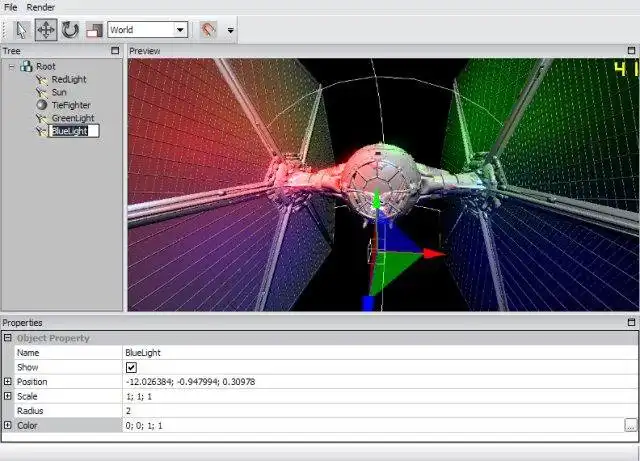The width and height of the screenshot is (640, 461).
Task: Collapse the Root tree node
Action: pyautogui.click(x=12, y=66)
